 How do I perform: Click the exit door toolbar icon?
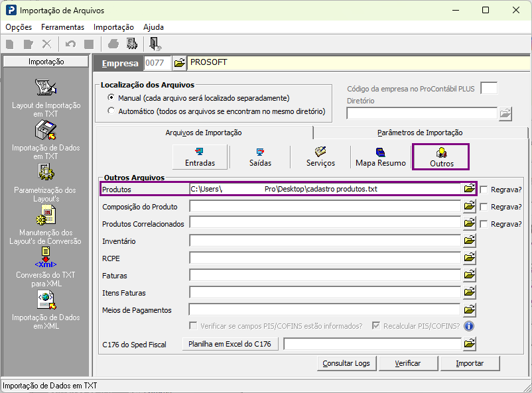(x=155, y=44)
